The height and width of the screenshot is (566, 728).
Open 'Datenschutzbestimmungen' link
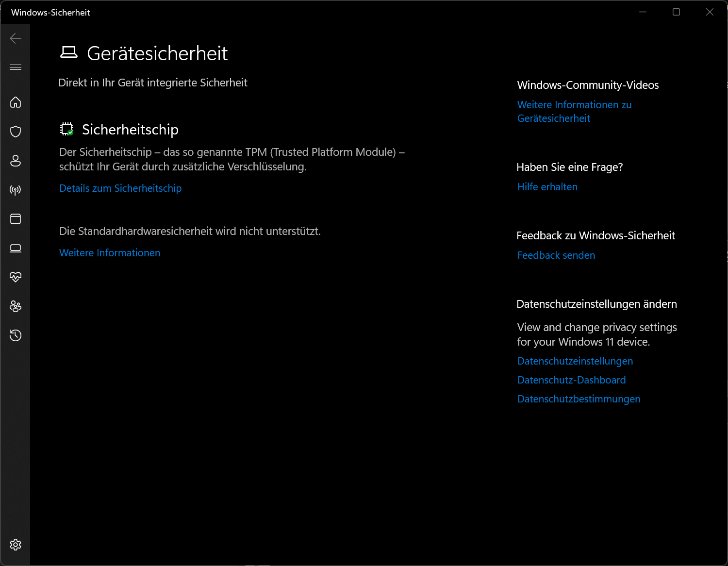click(x=579, y=399)
